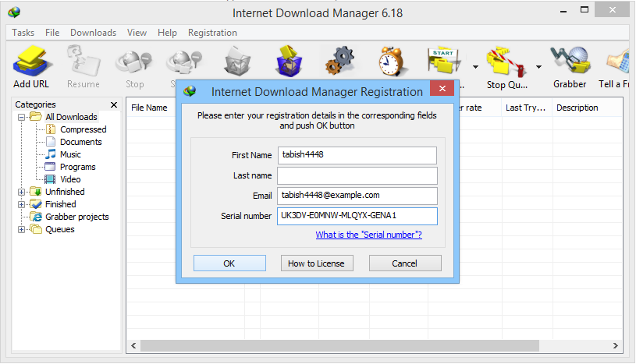Open the Help menu

click(x=167, y=33)
